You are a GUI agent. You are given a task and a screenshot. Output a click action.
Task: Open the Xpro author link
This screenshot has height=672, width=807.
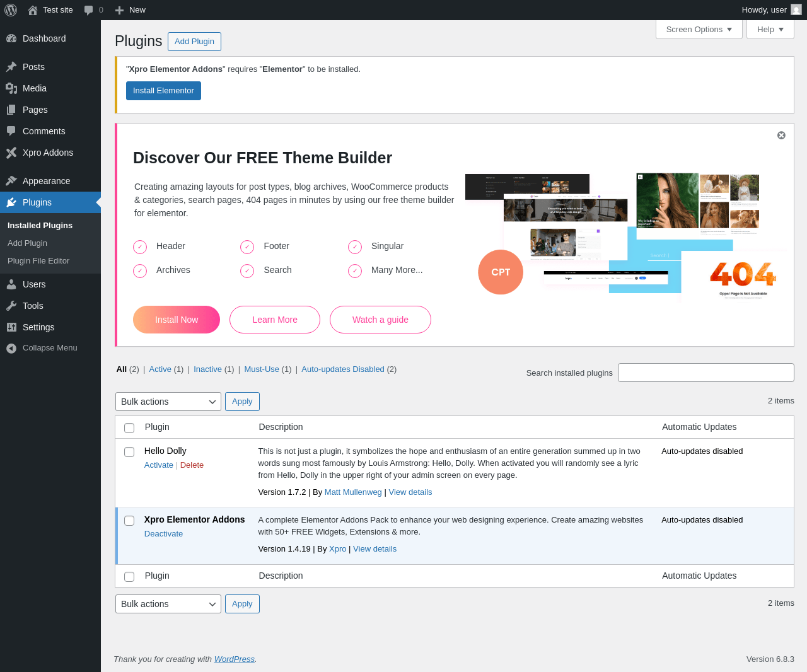tap(338, 549)
